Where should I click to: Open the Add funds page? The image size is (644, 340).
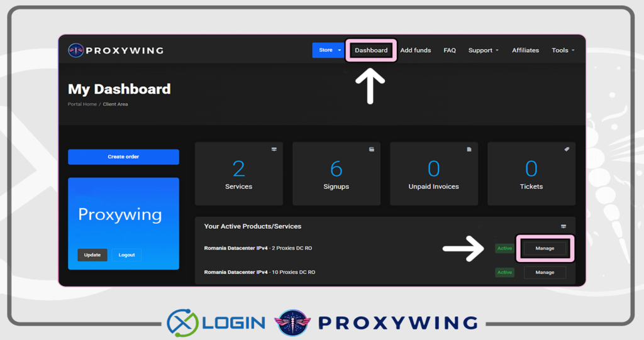click(x=415, y=50)
